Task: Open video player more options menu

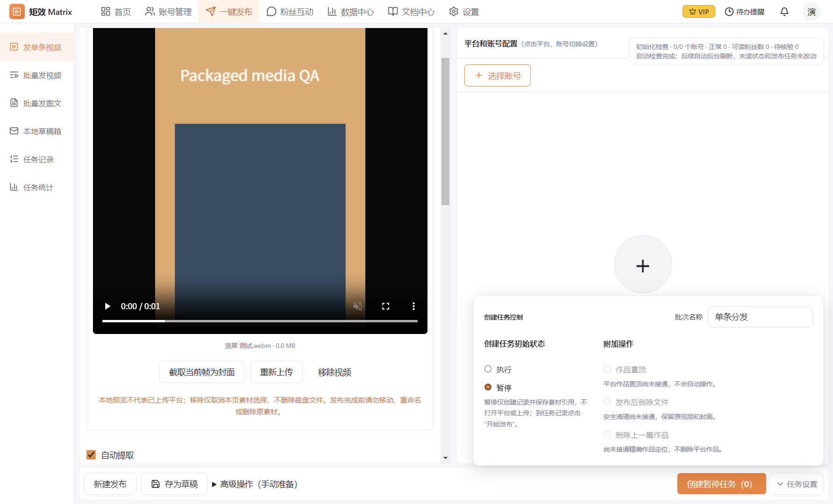Action: pos(413,306)
